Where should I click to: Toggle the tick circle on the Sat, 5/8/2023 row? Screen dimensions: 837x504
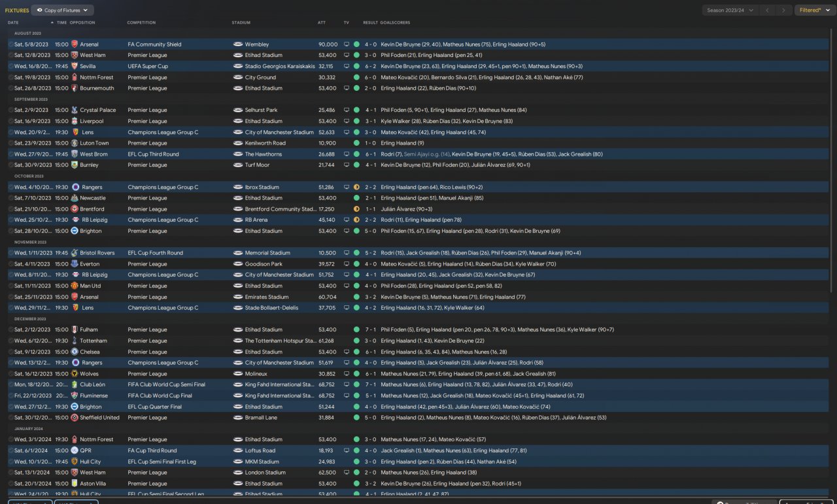coord(10,44)
